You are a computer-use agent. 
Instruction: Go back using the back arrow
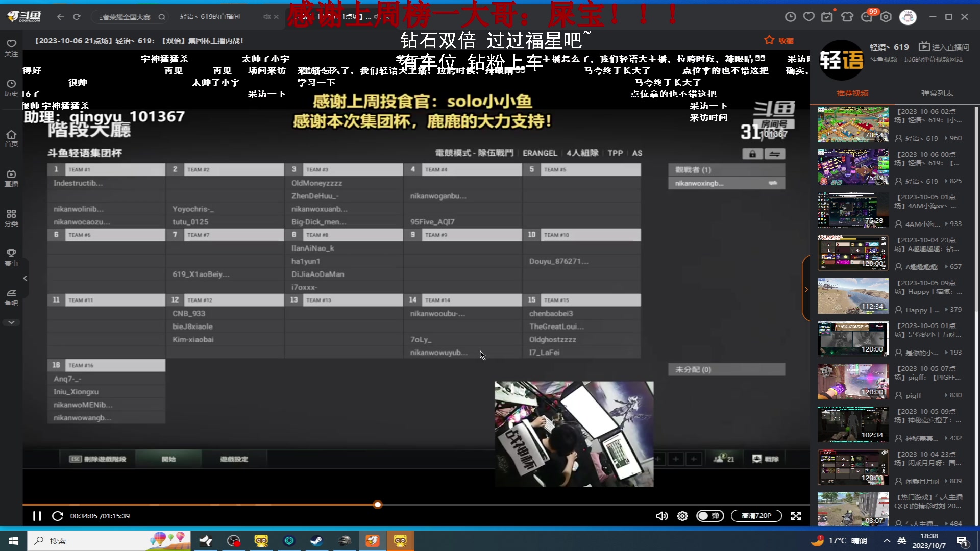(x=61, y=17)
